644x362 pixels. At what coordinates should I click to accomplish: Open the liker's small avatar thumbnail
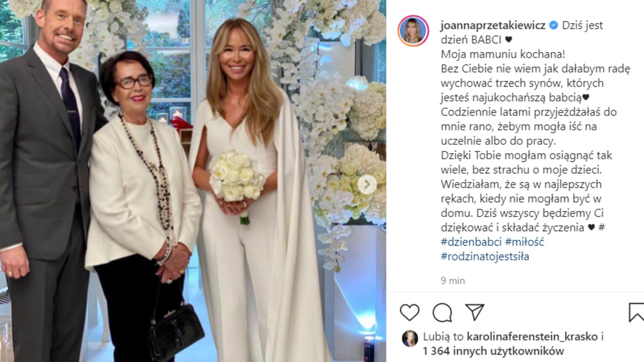point(410,339)
